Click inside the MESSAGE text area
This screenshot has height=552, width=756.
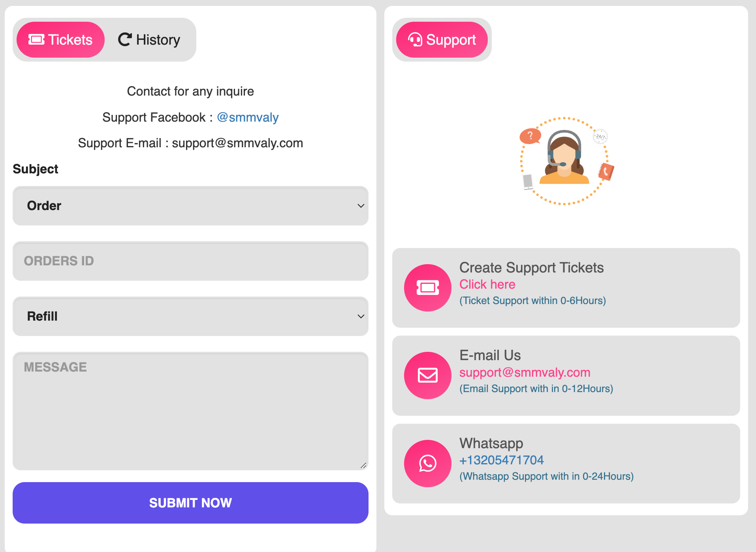190,411
